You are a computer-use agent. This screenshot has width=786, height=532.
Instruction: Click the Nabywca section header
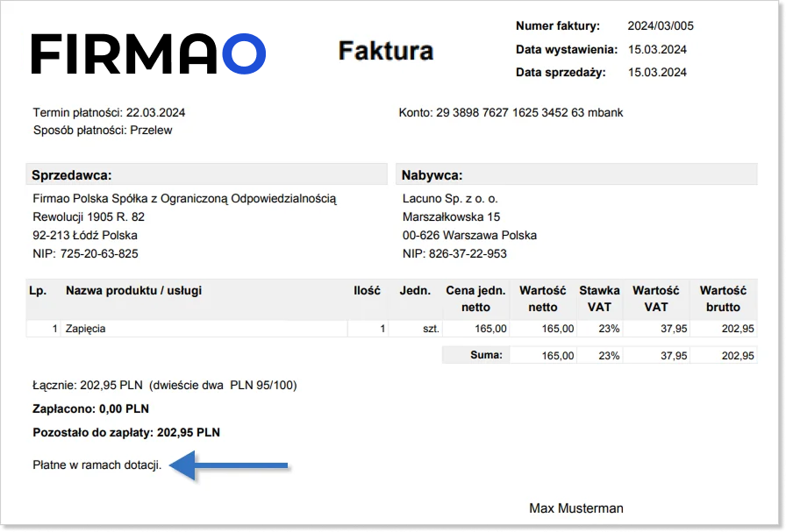tap(432, 175)
